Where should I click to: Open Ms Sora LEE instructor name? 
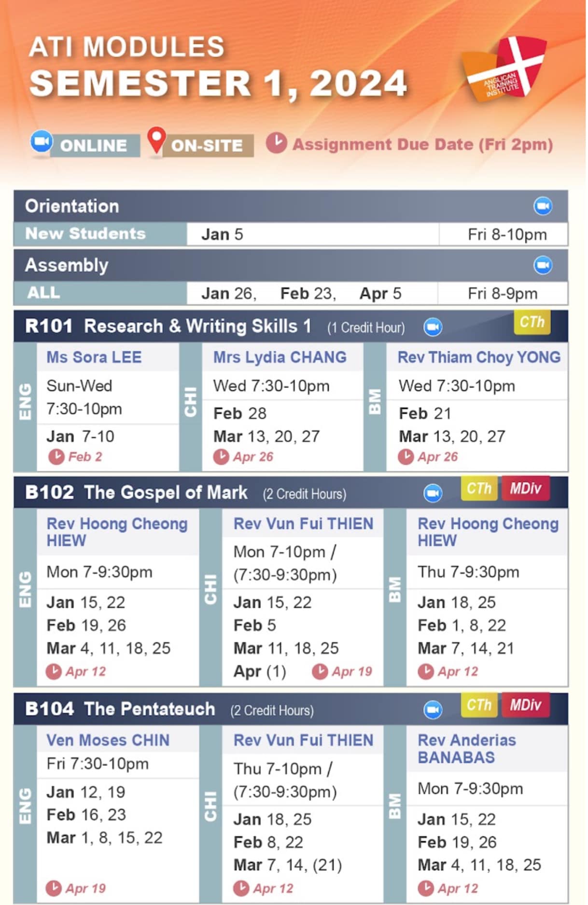pos(94,357)
